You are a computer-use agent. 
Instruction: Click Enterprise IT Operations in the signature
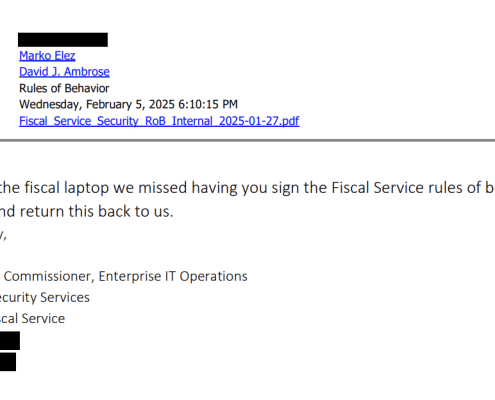[173, 276]
